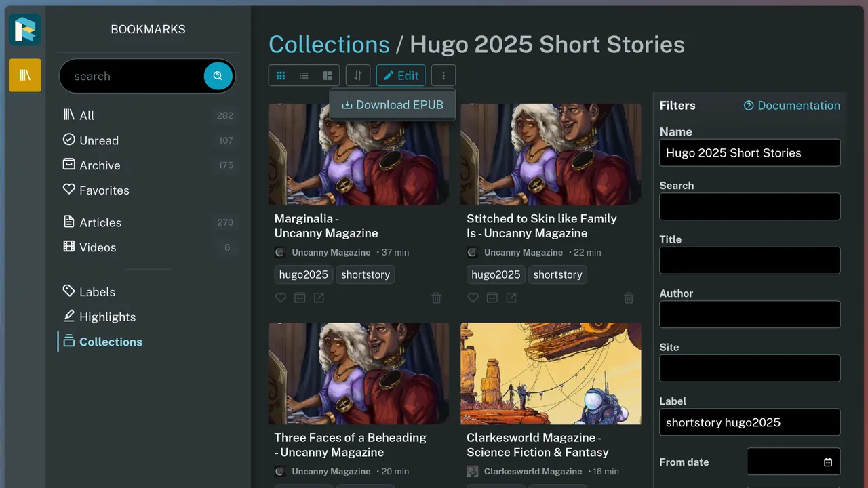Click the hugo2025 label on Stitched to Skin
Image resolution: width=868 pixels, height=488 pixels.
pyautogui.click(x=496, y=274)
